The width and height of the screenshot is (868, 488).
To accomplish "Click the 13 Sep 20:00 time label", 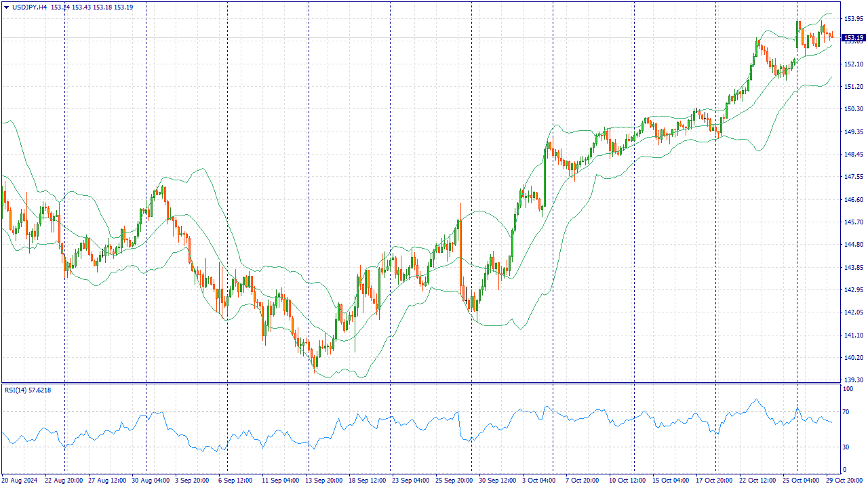I will [x=325, y=481].
